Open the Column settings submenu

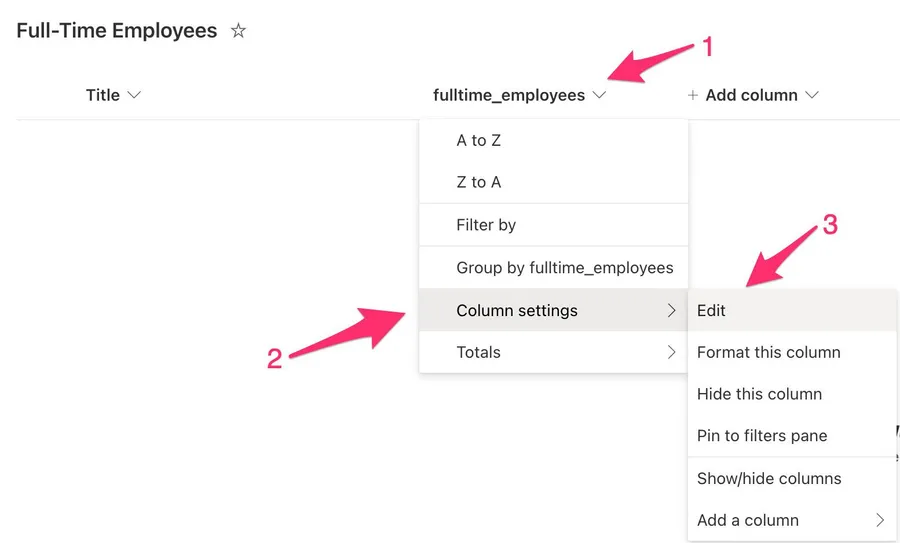[517, 311]
